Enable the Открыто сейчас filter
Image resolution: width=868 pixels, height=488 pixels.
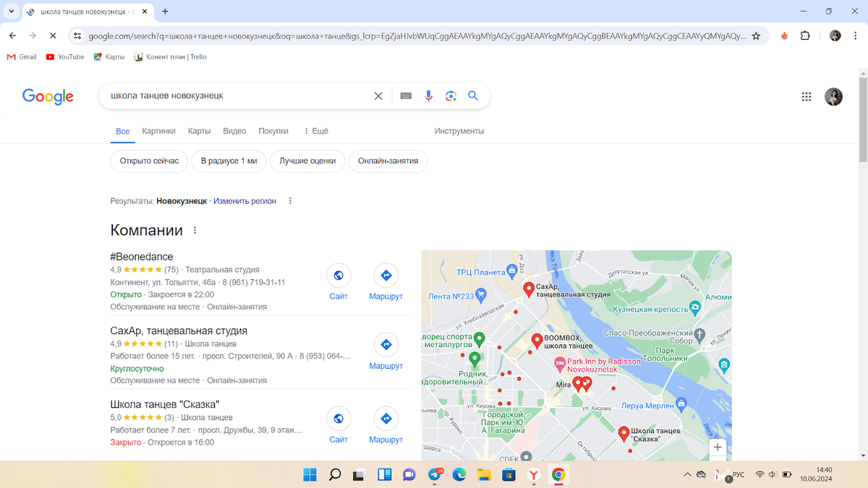point(148,161)
